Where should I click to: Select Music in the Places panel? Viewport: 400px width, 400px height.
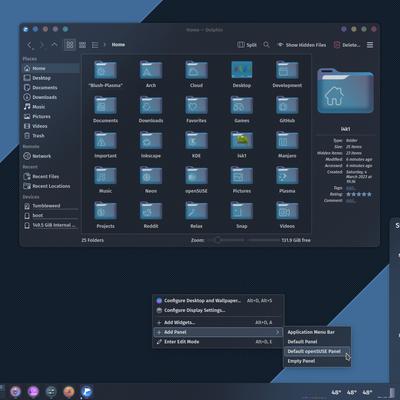[51, 107]
